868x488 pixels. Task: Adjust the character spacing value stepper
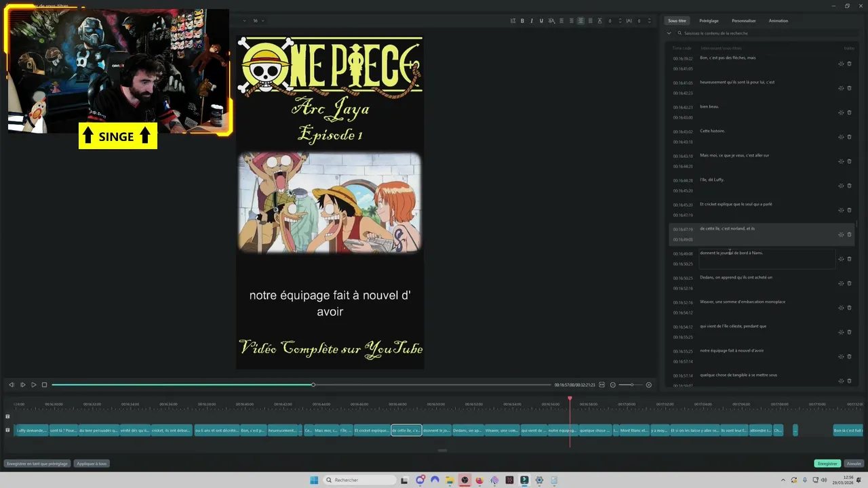pos(649,21)
